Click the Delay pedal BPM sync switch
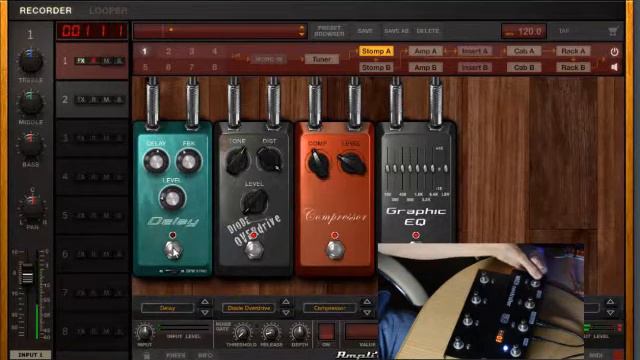Viewport: 640px width, 360px height. pyautogui.click(x=171, y=271)
